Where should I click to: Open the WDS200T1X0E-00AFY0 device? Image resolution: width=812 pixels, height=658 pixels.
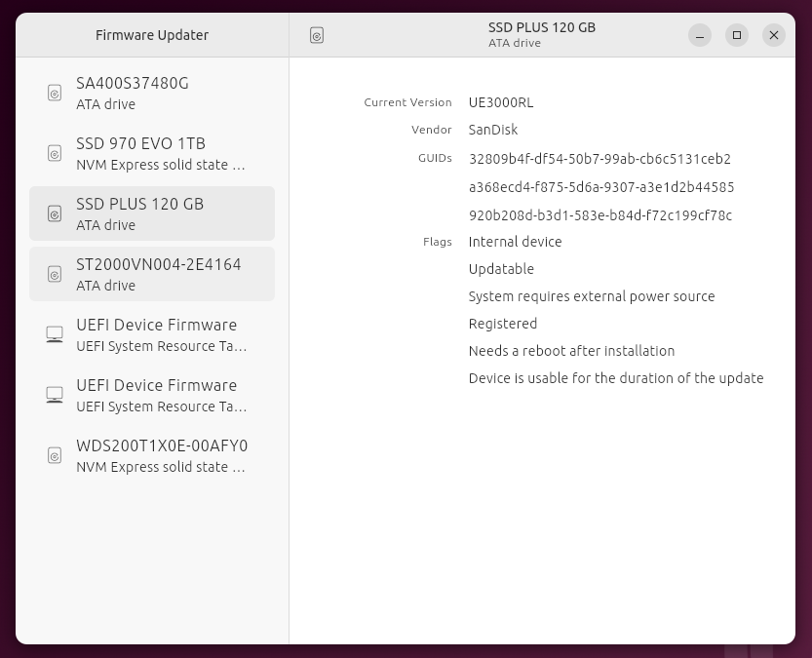pyautogui.click(x=152, y=455)
